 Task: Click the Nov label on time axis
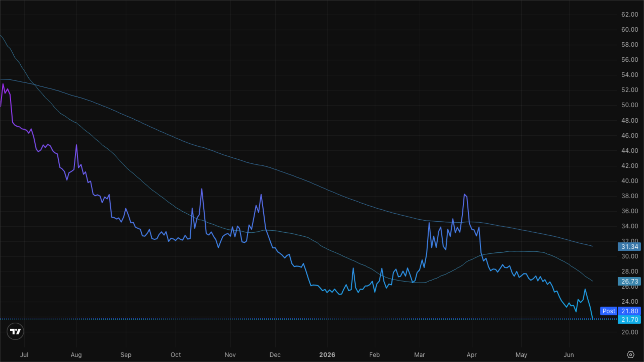click(230, 355)
